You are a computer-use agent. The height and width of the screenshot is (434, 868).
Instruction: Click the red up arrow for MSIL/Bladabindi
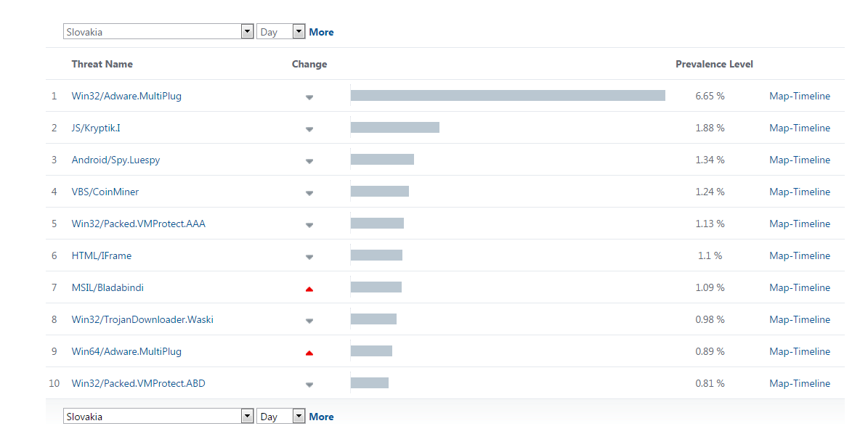309,288
